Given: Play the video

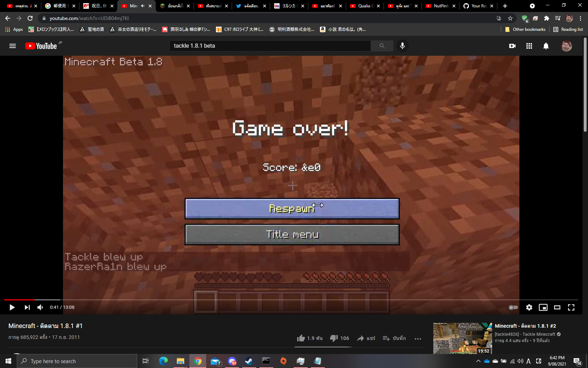Looking at the screenshot, I should (x=12, y=307).
